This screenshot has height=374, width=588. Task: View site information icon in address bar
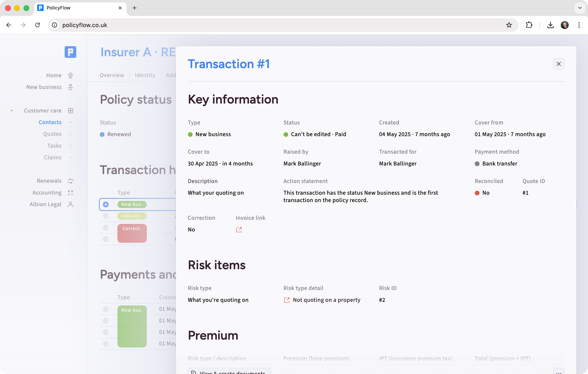(x=55, y=25)
